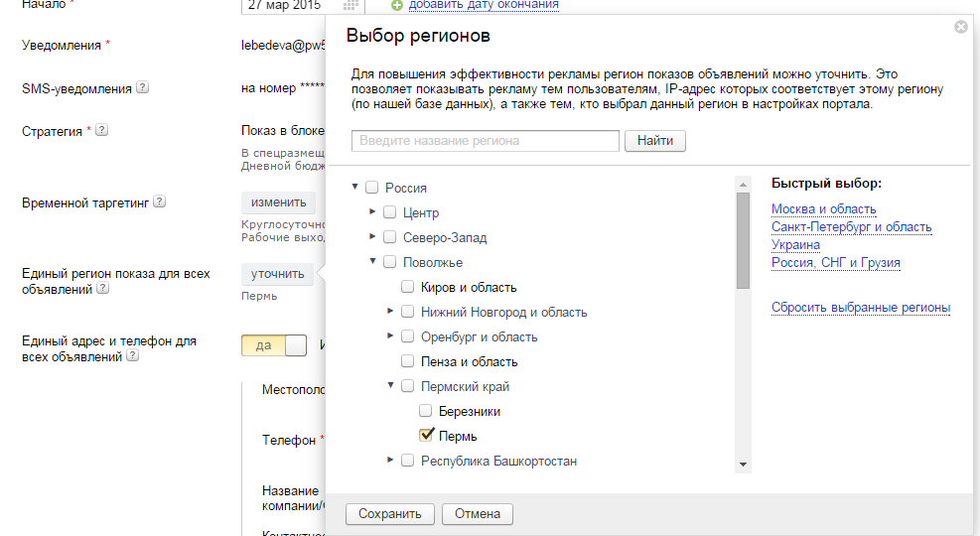Toggle the да switch for unified address
The height and width of the screenshot is (536, 980).
tap(274, 345)
